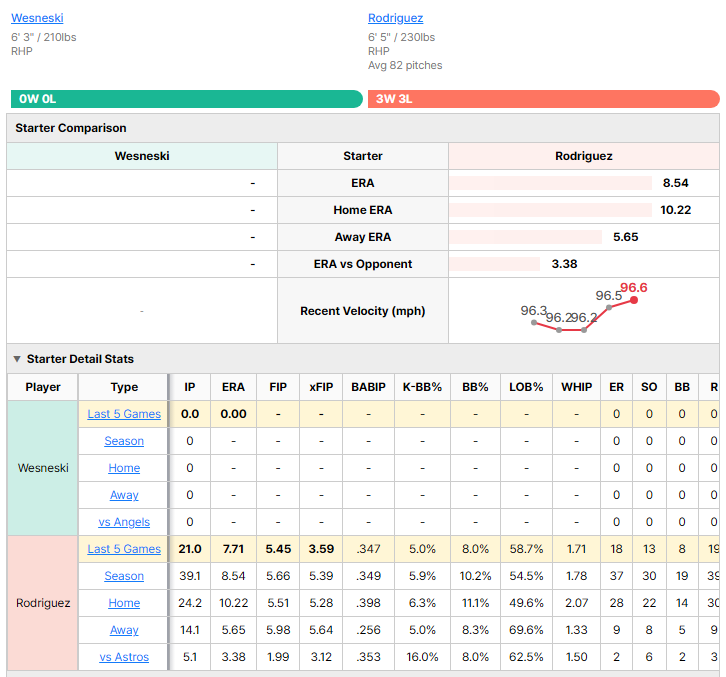Click the Rodriguez comparison column header
This screenshot has width=726, height=677.
tap(584, 156)
